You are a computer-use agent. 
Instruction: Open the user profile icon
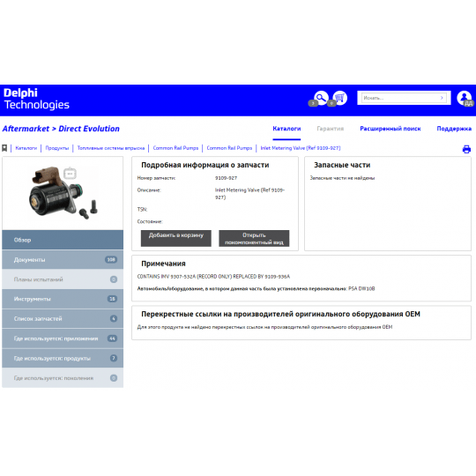click(465, 98)
